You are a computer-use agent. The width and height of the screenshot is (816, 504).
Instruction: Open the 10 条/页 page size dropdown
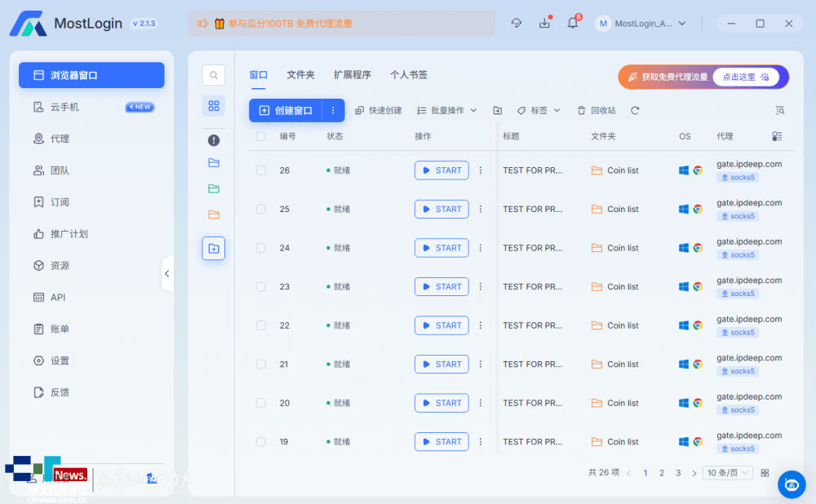tap(727, 473)
